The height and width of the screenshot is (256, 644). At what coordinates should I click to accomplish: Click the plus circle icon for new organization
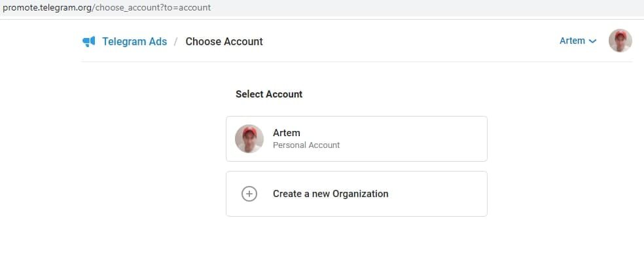pyautogui.click(x=249, y=194)
